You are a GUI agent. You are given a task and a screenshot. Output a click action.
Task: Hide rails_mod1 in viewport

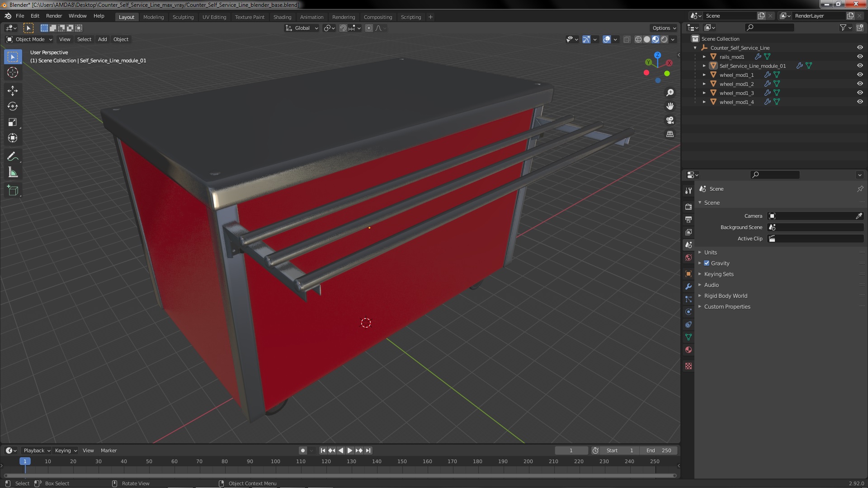click(x=860, y=56)
